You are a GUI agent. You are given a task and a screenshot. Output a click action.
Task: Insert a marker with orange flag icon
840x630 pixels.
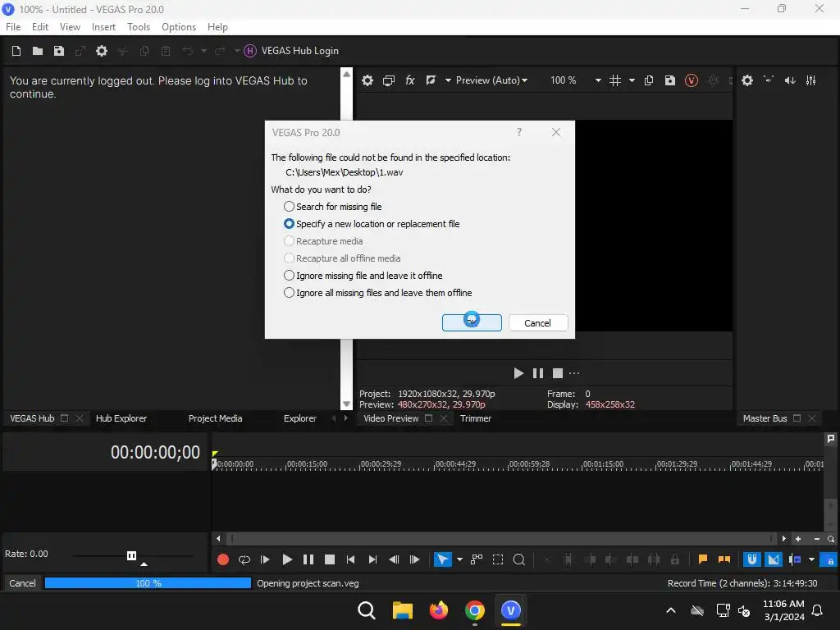[x=703, y=559]
